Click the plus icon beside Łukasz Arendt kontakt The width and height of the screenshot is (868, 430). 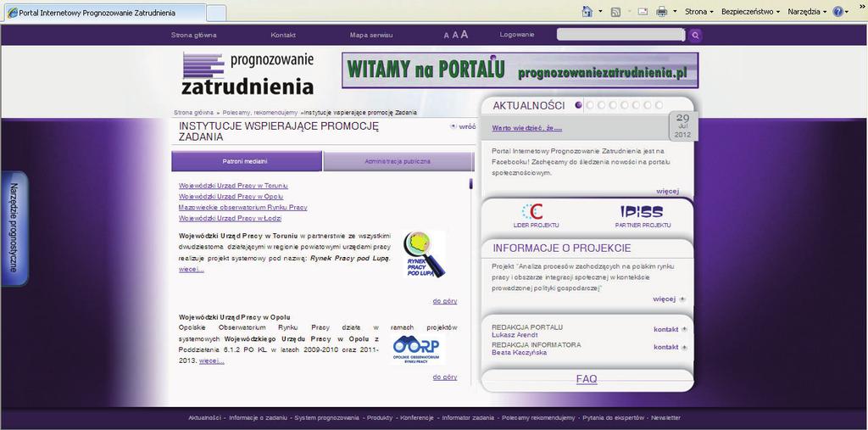[685, 329]
